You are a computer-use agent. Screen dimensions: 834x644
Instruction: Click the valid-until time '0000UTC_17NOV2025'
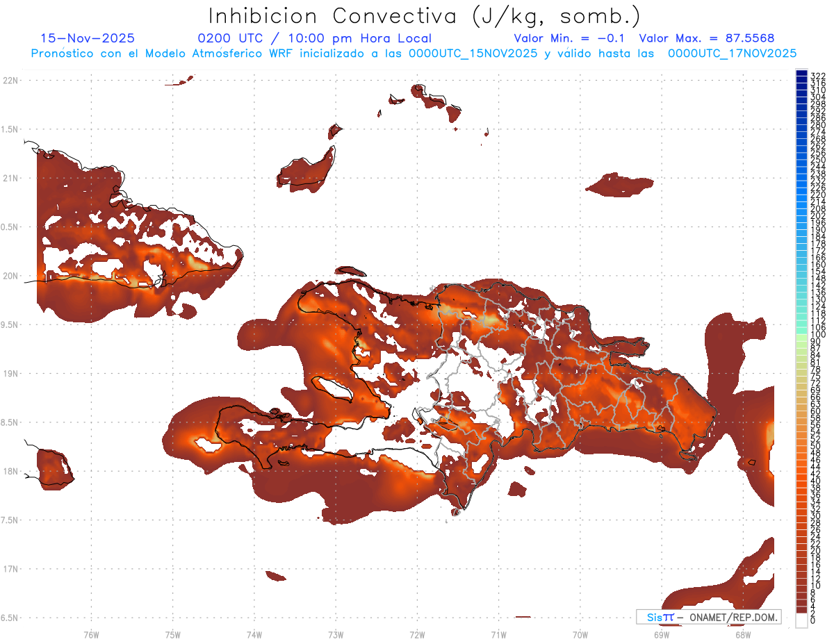pos(732,53)
